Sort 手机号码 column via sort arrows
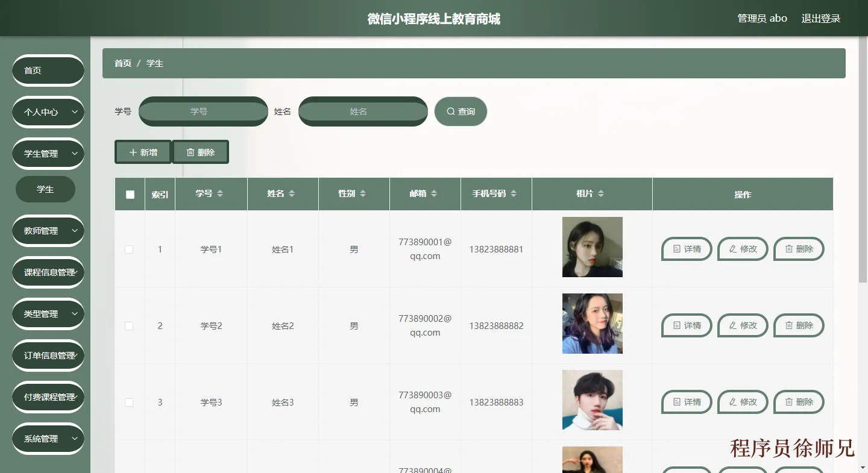Viewport: 868px width, 473px height. pos(514,193)
